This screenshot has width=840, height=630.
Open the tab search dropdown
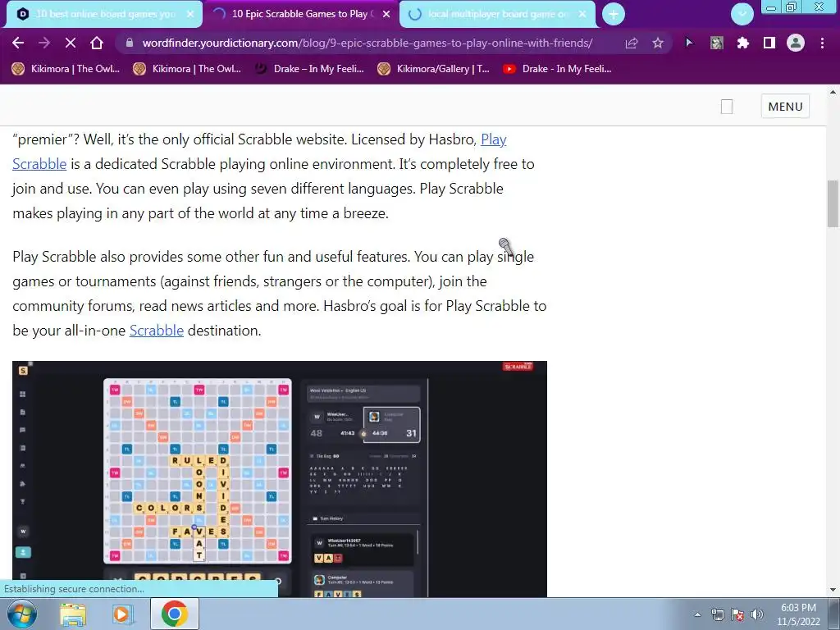(x=742, y=14)
